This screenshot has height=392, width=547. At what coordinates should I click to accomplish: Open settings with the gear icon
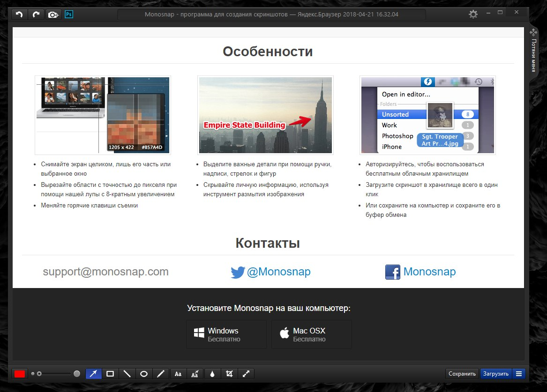coord(473,14)
